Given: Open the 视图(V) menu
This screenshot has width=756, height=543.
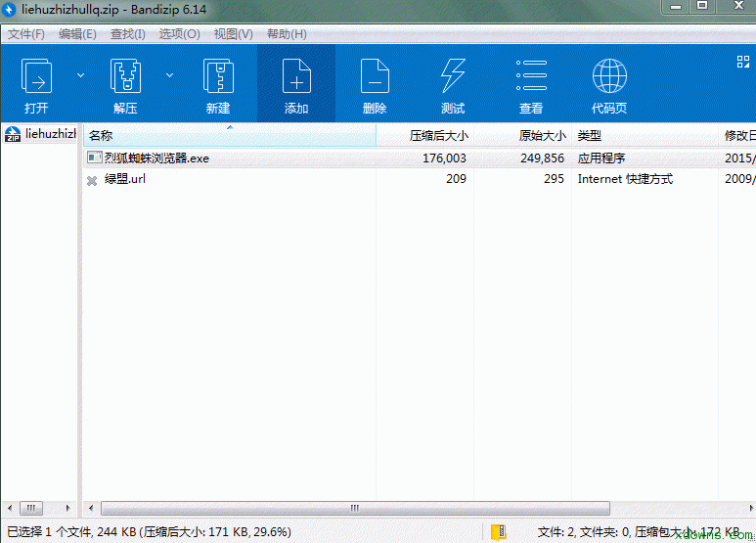Looking at the screenshot, I should [233, 34].
